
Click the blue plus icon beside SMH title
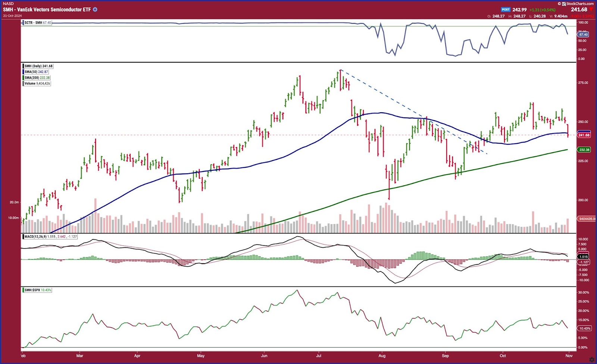tap(95, 9)
